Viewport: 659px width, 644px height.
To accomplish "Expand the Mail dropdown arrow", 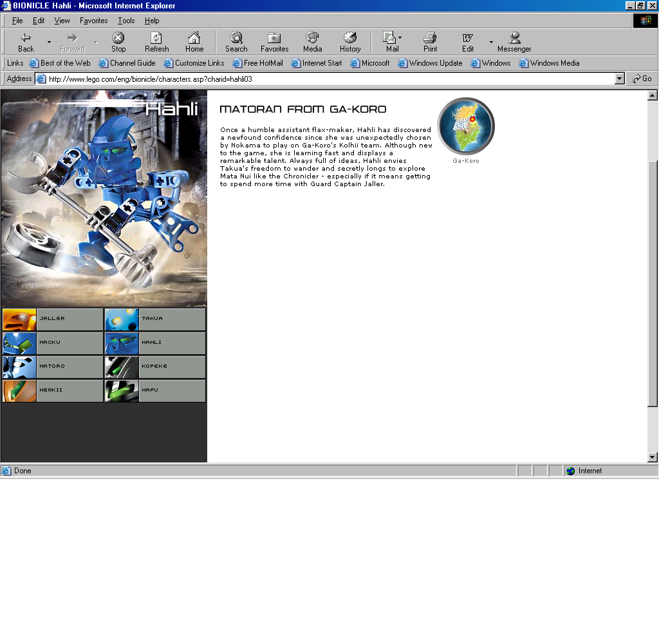I will 400,37.
